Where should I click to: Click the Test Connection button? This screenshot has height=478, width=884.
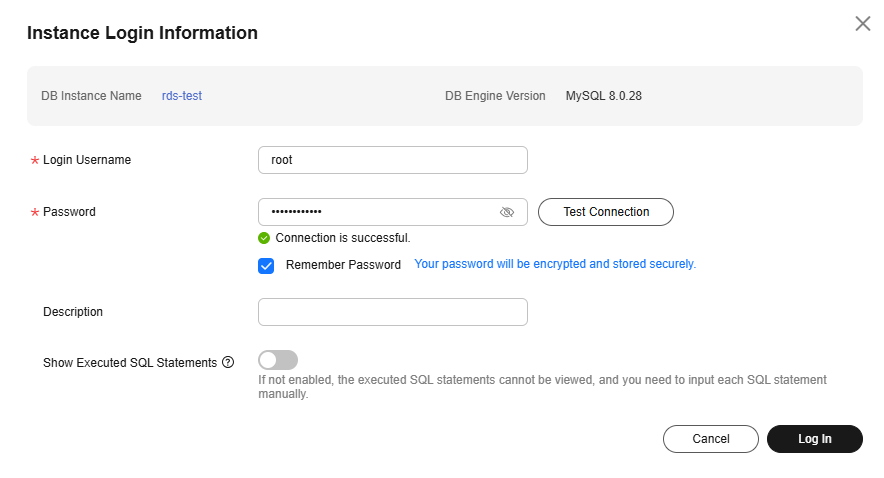coord(605,212)
